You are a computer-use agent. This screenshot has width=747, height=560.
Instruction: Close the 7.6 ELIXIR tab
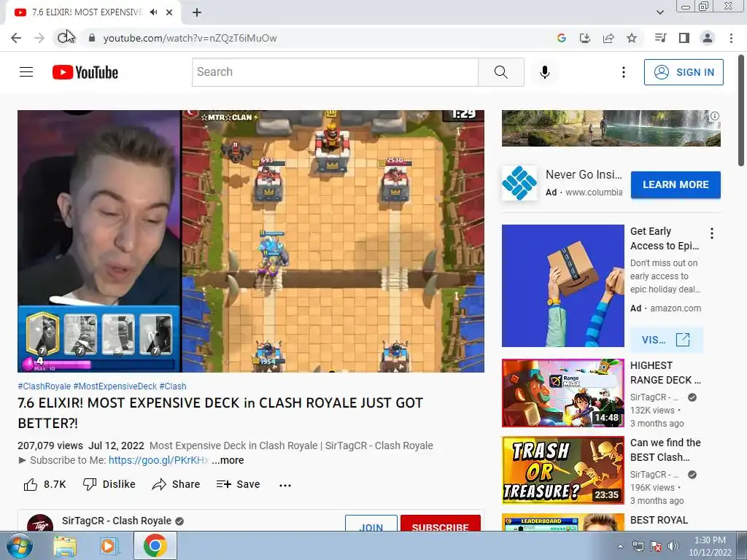click(169, 12)
